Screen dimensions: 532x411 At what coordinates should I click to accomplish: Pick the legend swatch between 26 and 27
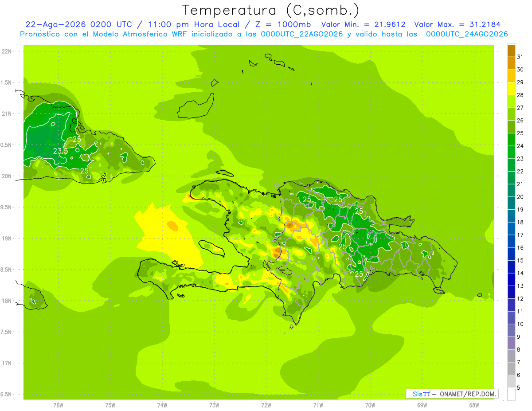tap(511, 114)
